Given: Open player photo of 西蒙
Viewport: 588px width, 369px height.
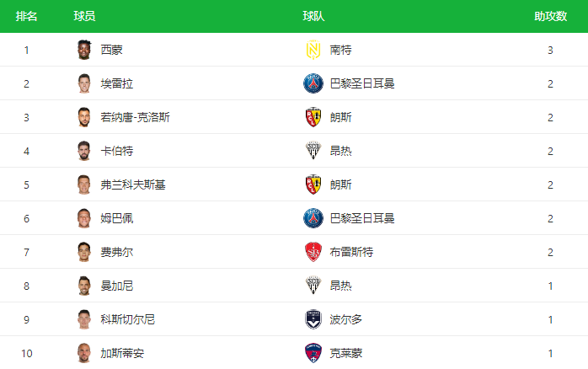Looking at the screenshot, I should (x=84, y=50).
